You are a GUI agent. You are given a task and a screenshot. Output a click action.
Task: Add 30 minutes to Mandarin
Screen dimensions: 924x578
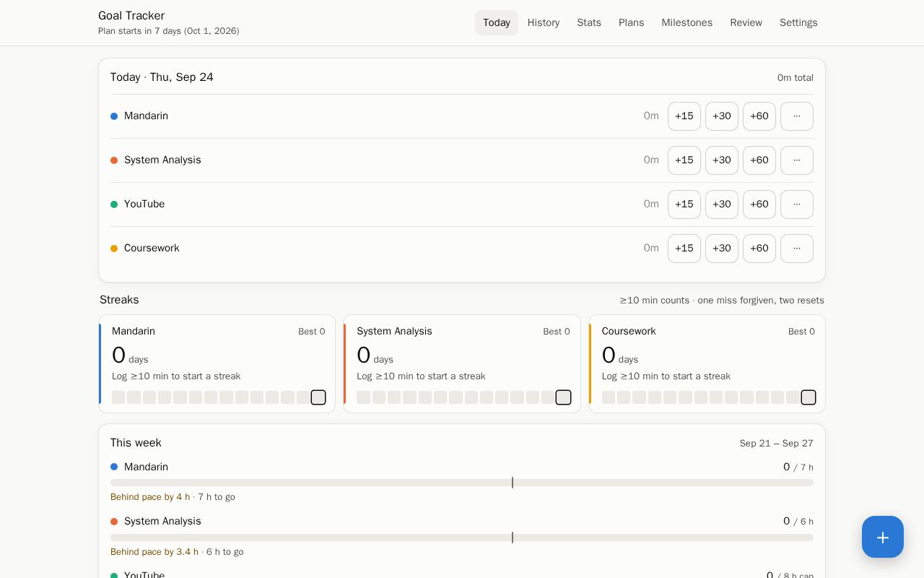tap(722, 116)
